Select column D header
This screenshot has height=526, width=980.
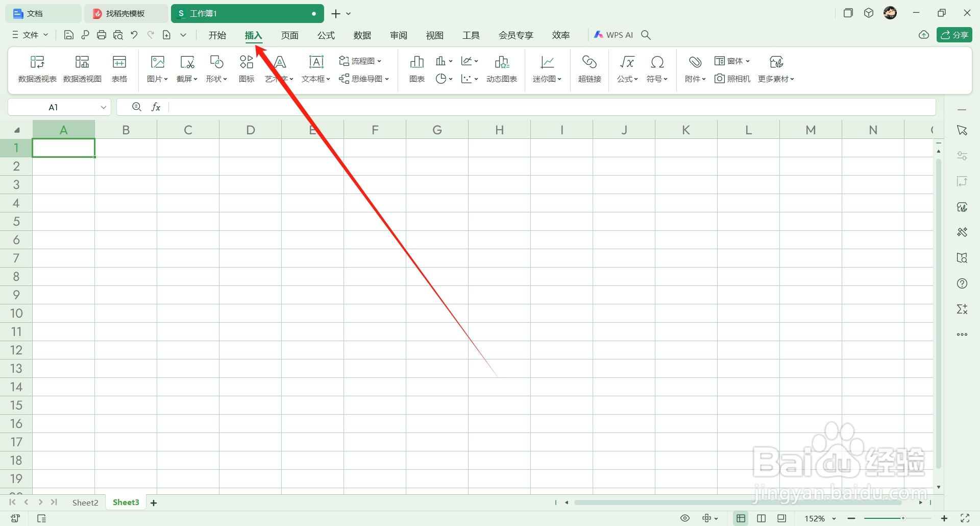tap(250, 130)
